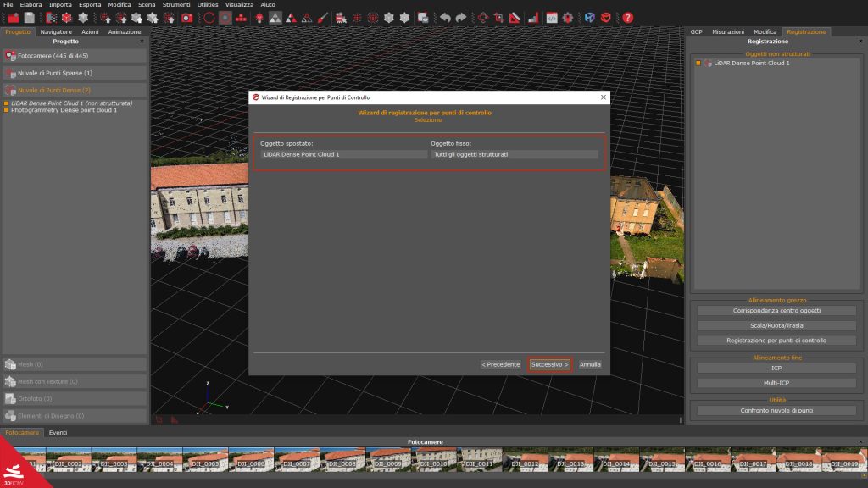Viewport: 868px width, 488px height.
Task: Expand the Mesh con Texture (0) section
Action: (x=75, y=382)
